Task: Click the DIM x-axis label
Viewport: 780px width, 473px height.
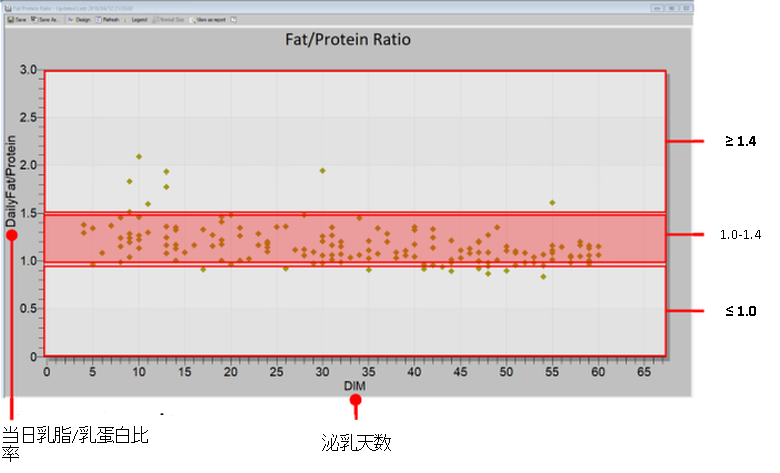Action: (354, 385)
